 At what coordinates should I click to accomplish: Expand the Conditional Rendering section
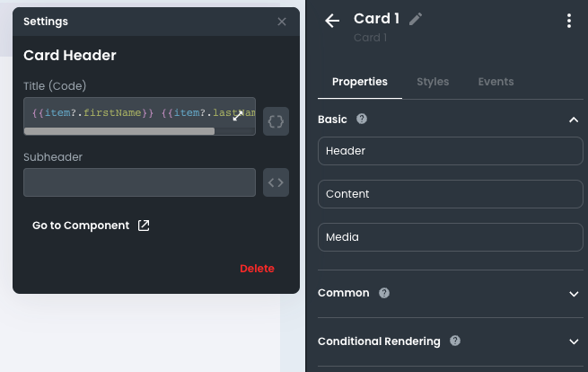pos(574,342)
